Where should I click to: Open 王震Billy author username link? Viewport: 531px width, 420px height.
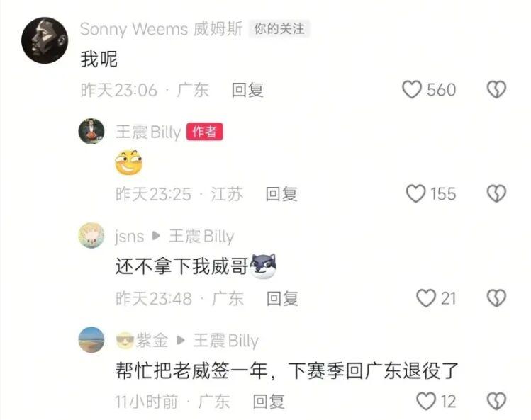pos(148,132)
